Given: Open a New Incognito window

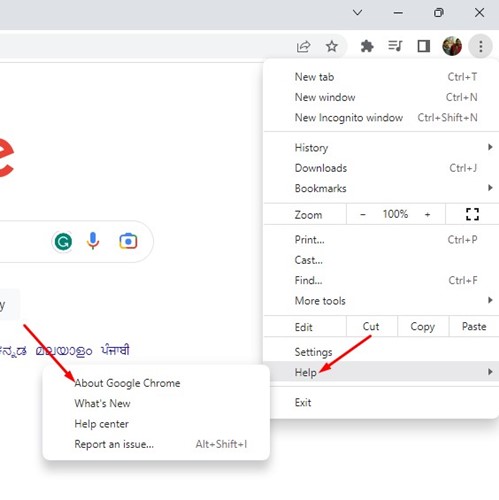Looking at the screenshot, I should coord(381,118).
